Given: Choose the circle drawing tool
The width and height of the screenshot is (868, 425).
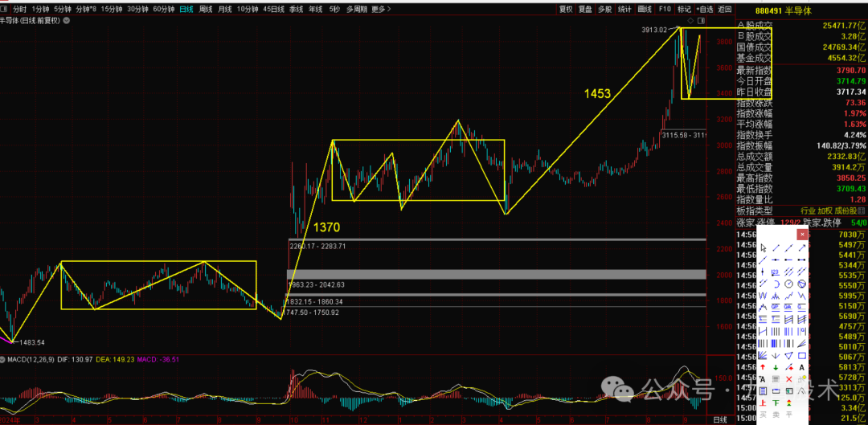Looking at the screenshot, I should pyautogui.click(x=789, y=284).
